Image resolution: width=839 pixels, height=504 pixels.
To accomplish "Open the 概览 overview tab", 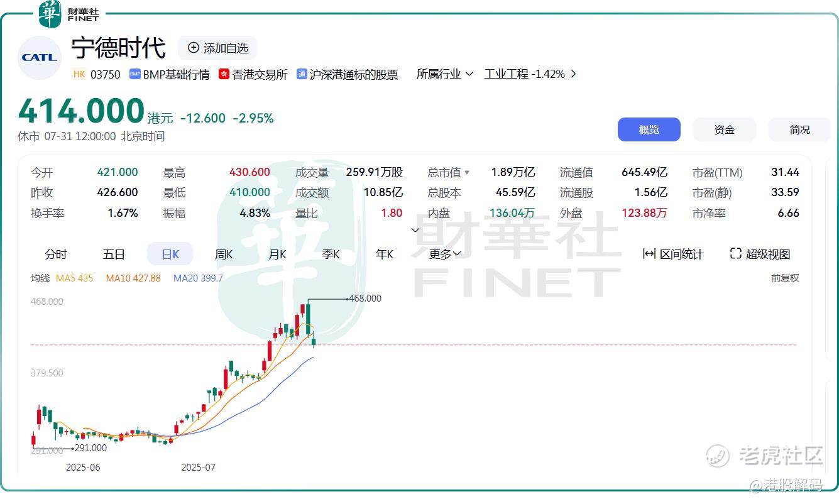I will (649, 129).
